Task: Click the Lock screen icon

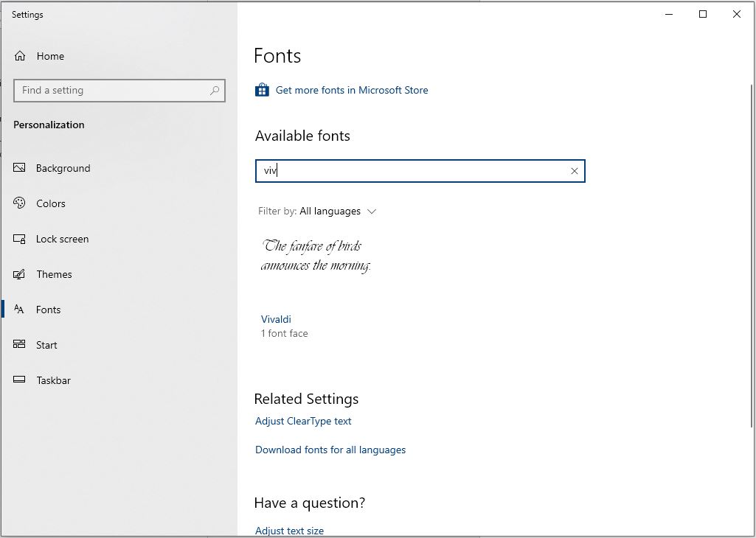Action: tap(20, 239)
